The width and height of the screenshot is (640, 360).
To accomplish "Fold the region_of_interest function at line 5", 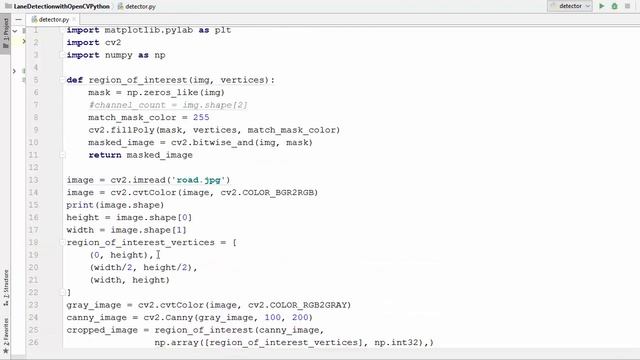I will point(62,80).
